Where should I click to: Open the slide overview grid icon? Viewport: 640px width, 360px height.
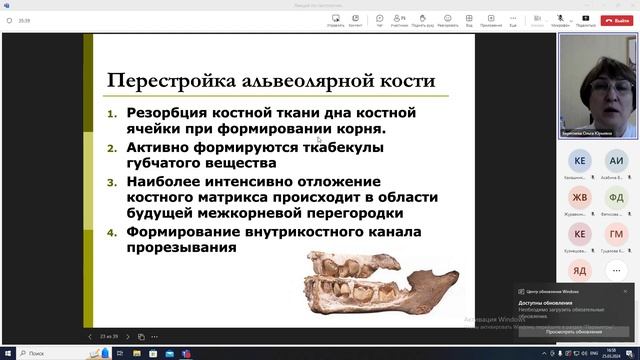click(x=141, y=337)
